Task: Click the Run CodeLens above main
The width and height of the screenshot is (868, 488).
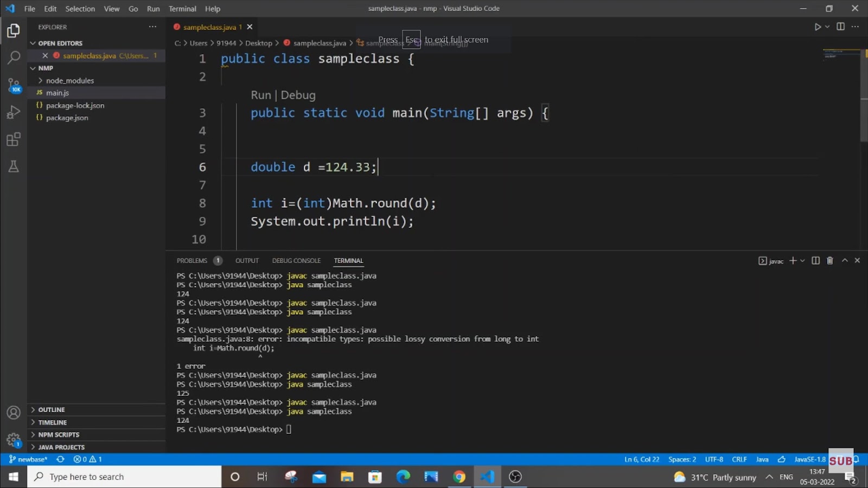Action: (261, 95)
